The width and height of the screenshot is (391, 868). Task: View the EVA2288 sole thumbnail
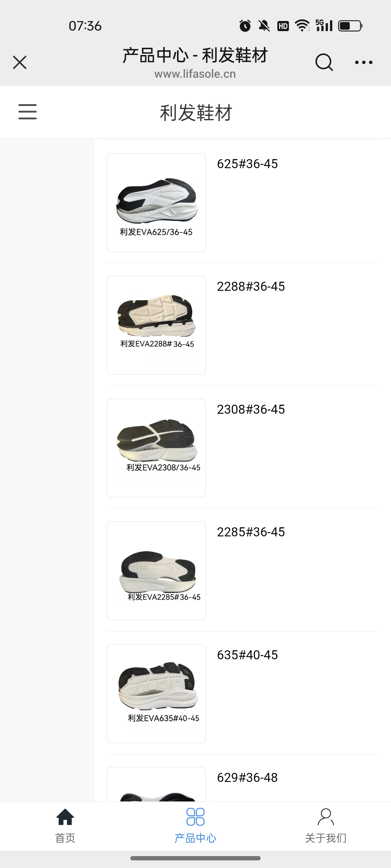coord(156,325)
